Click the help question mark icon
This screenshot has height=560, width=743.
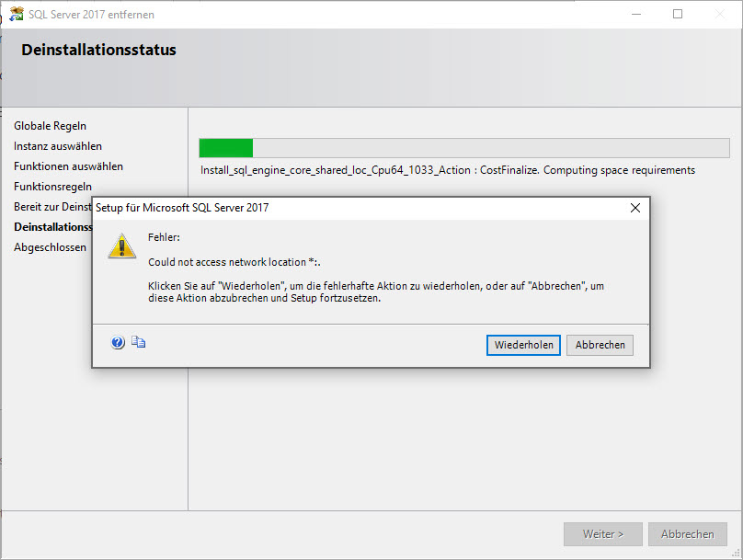[118, 342]
